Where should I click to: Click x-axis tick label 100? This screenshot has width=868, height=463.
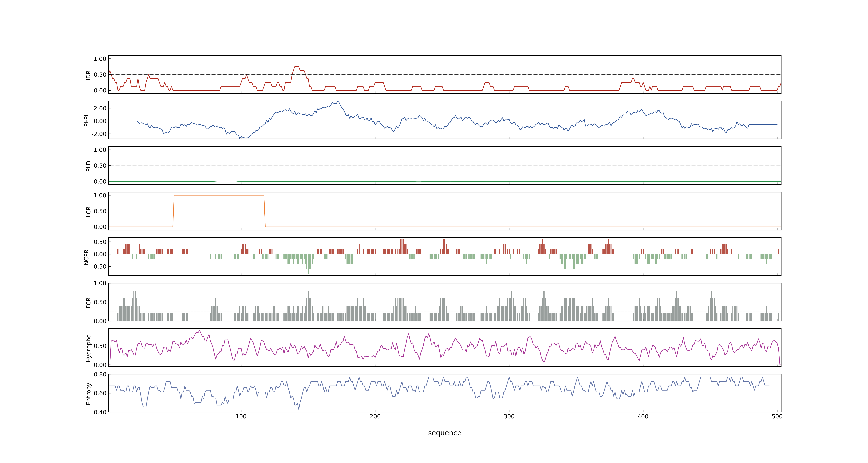(x=241, y=416)
